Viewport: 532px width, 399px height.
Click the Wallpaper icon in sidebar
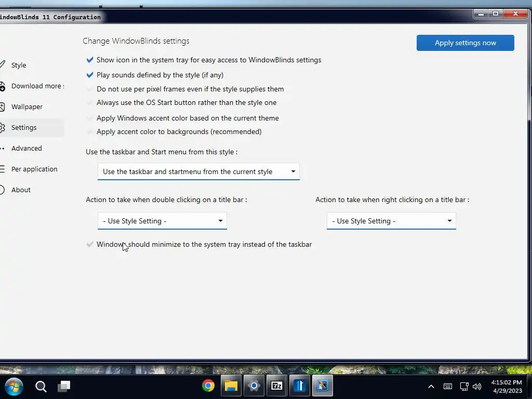pos(2,107)
